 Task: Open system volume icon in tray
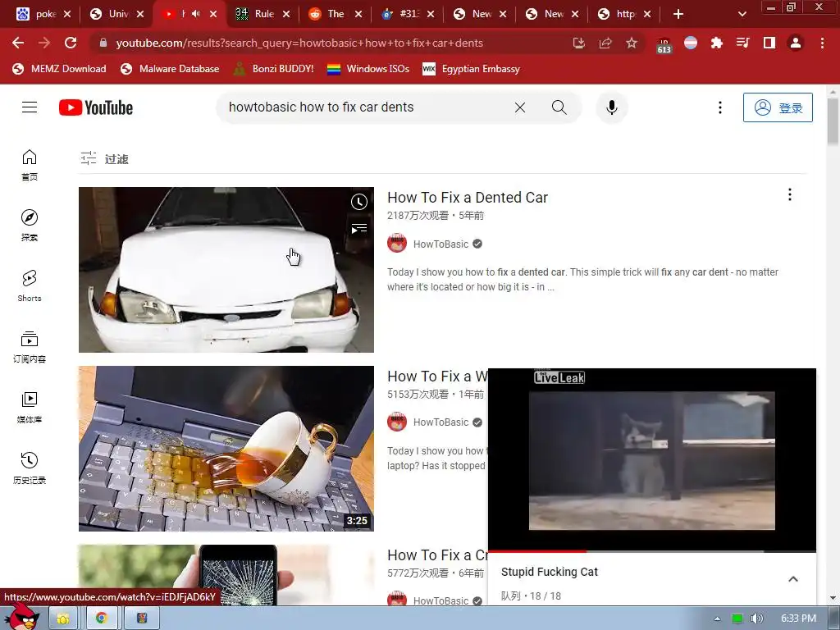tap(756, 619)
